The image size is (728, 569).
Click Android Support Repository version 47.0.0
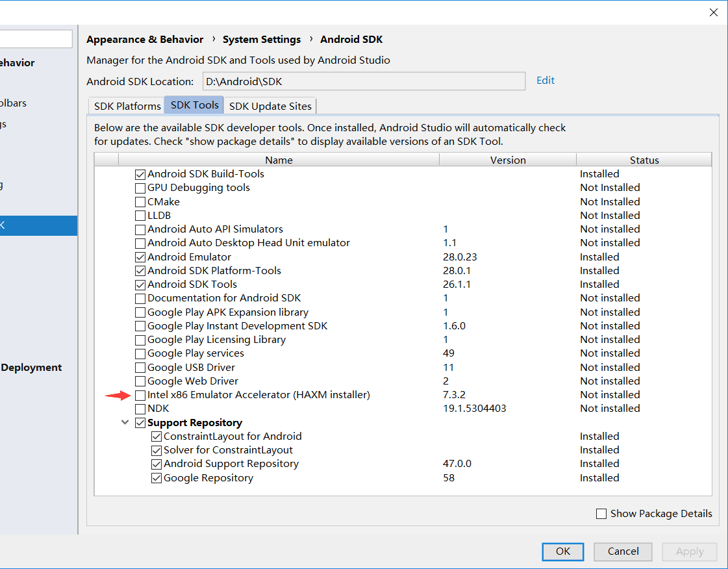tap(457, 464)
